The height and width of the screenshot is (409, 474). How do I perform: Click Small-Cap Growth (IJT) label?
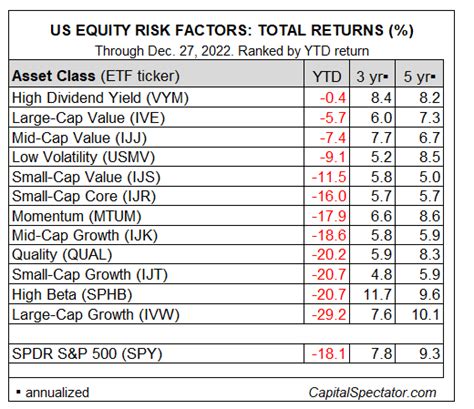[x=90, y=275]
